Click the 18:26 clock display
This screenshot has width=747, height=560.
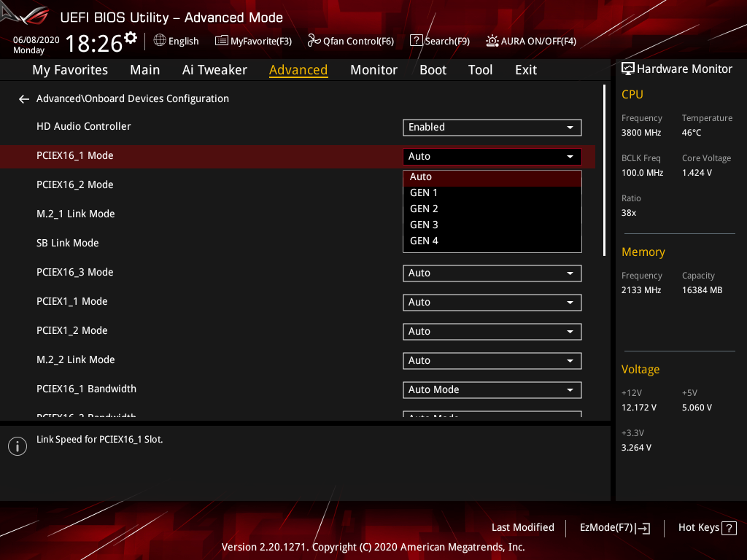pyautogui.click(x=93, y=43)
